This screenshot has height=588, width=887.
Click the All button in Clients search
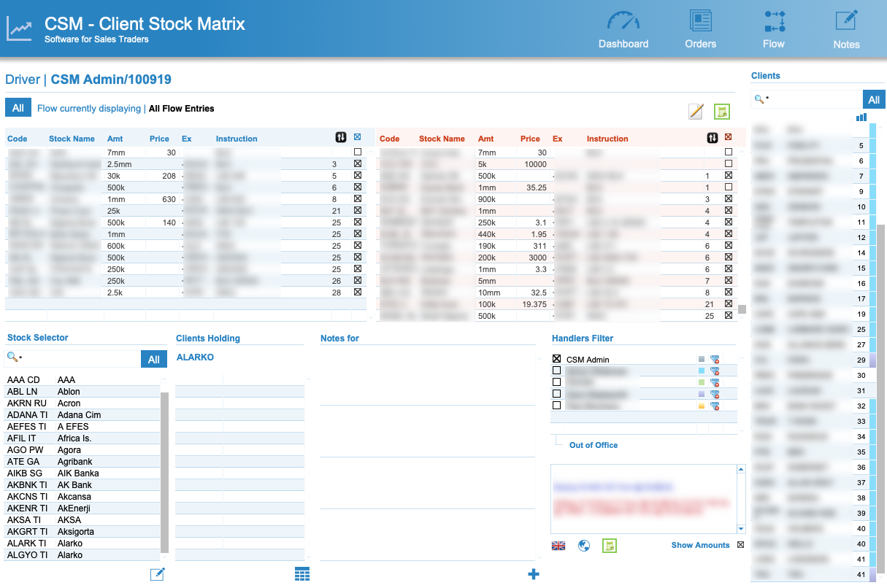click(872, 99)
